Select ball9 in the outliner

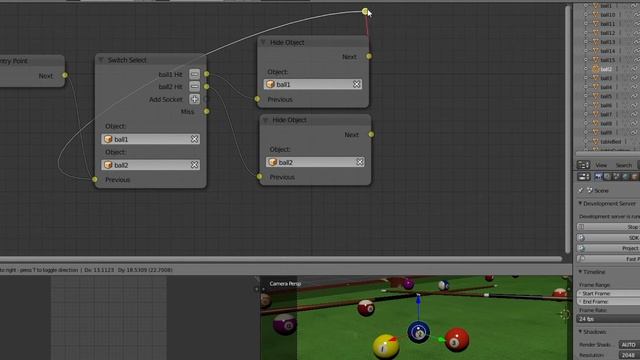pos(606,132)
